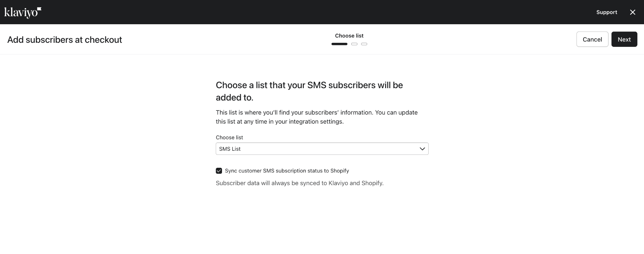Image resolution: width=644 pixels, height=254 pixels.
Task: Click the flag mark on Klaviyo logo
Action: point(39,9)
